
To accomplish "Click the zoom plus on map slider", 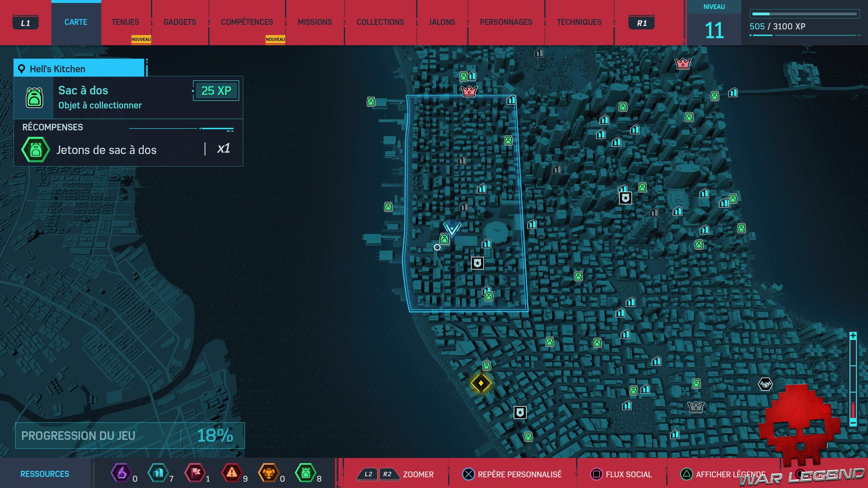I will pyautogui.click(x=853, y=336).
